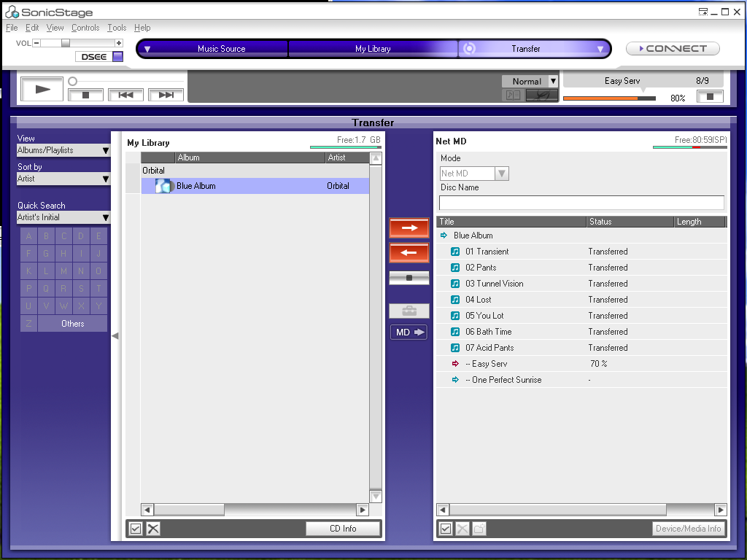Open the View menu
Screen dimensions: 747x560
coord(55,28)
